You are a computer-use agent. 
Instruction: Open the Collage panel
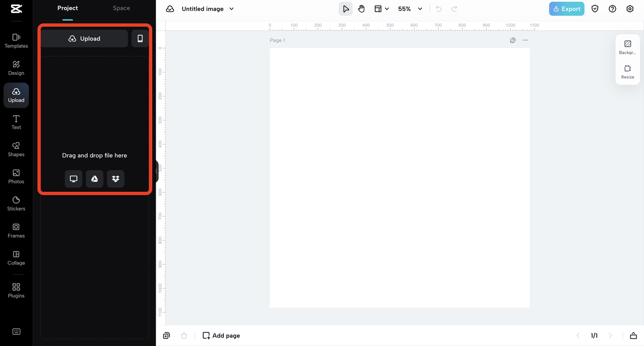point(16,258)
